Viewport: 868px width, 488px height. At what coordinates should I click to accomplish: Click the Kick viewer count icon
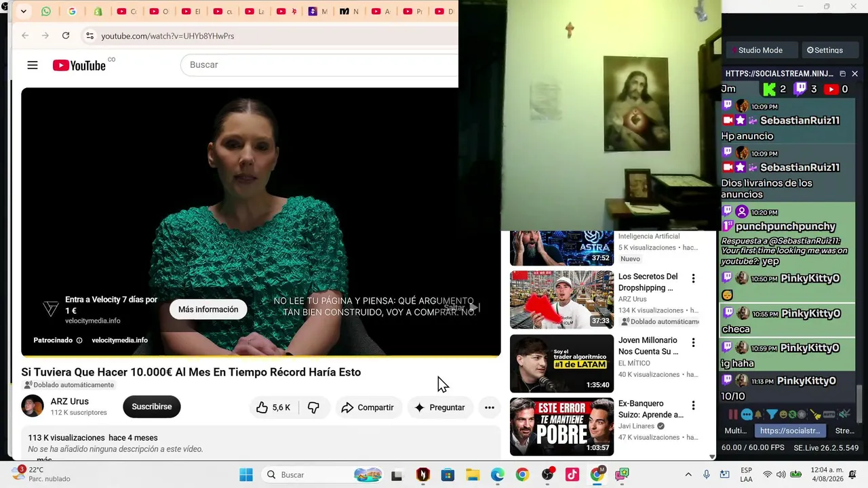pos(768,89)
